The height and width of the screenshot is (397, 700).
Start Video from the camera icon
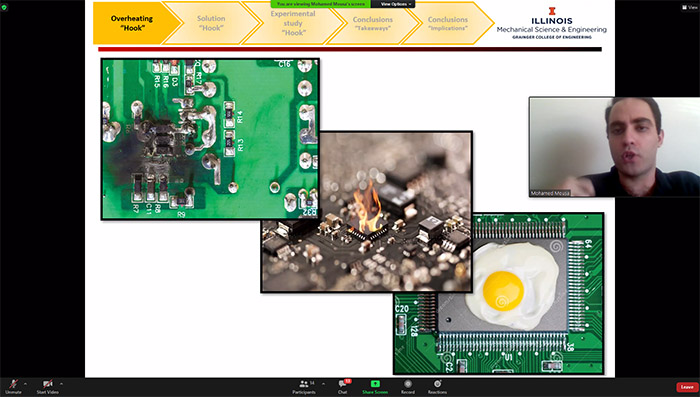tap(47, 386)
